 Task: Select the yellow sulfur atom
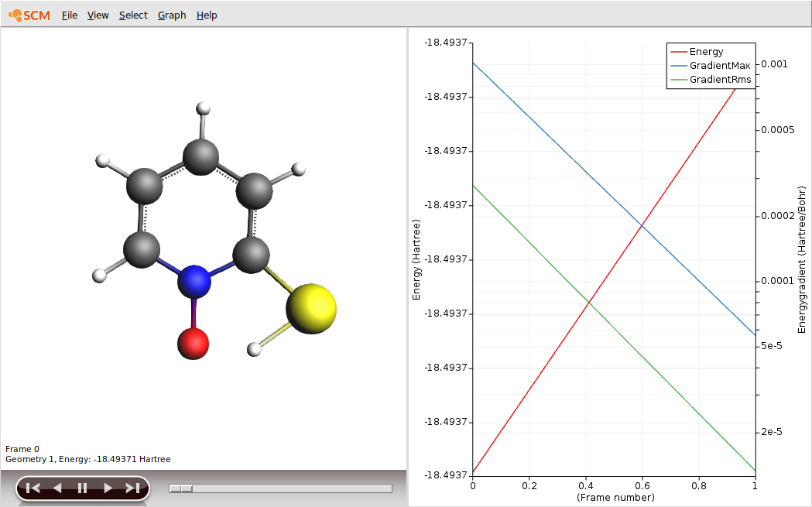click(311, 309)
